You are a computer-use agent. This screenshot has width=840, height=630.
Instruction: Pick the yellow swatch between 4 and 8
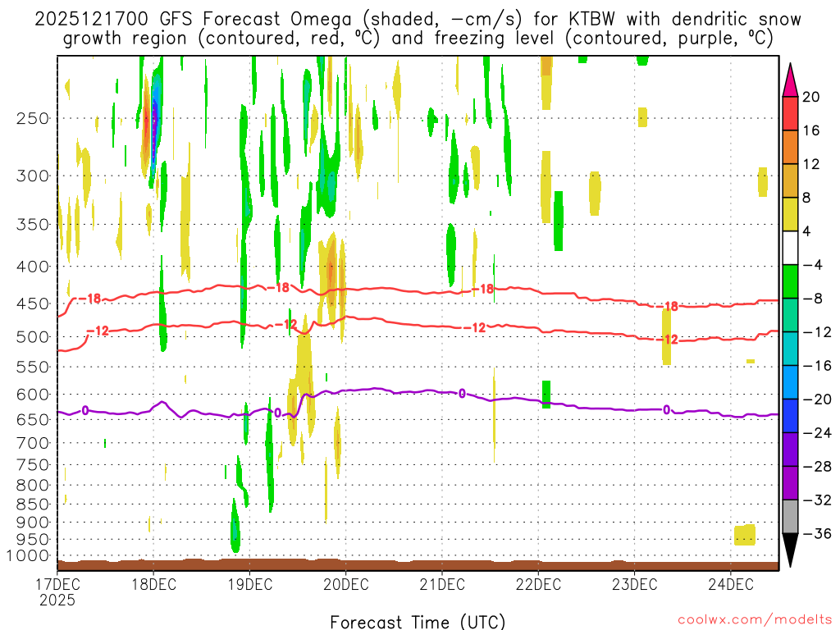790,215
